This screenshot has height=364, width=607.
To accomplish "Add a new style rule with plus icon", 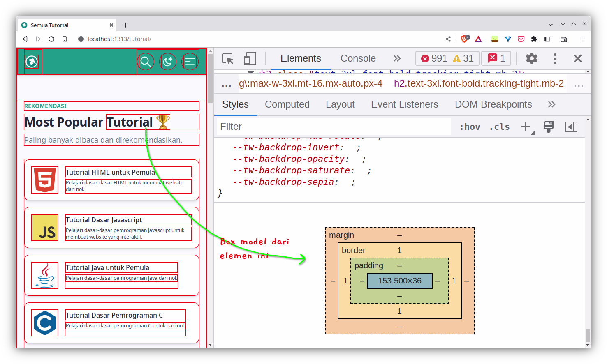I will tap(525, 127).
